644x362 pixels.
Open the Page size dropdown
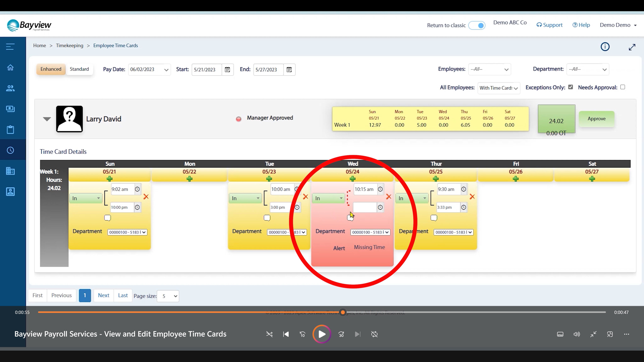pyautogui.click(x=168, y=296)
